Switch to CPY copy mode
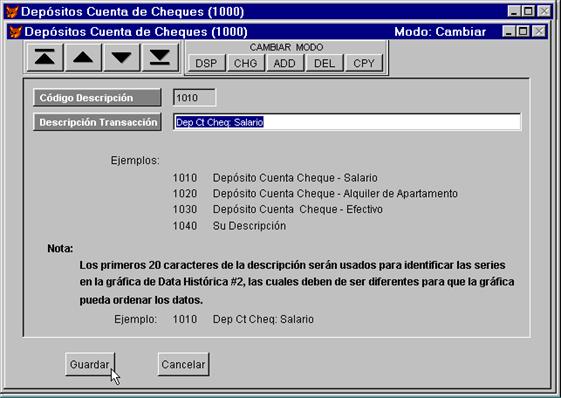 click(364, 63)
